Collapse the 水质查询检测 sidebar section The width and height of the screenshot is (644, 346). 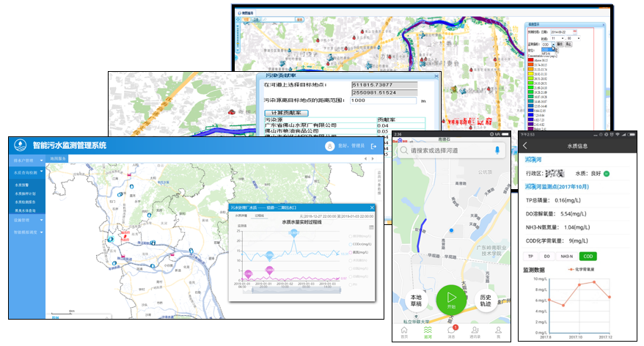[30, 172]
